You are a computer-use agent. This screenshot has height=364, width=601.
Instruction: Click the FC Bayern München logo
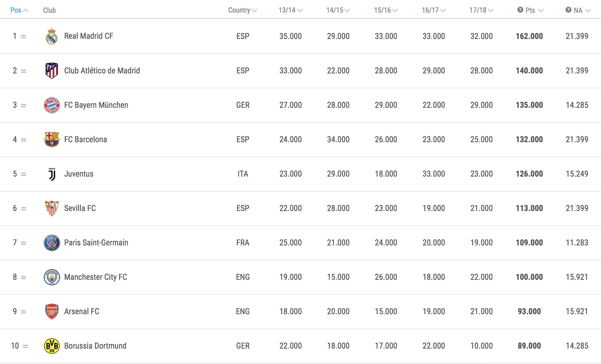(x=52, y=105)
